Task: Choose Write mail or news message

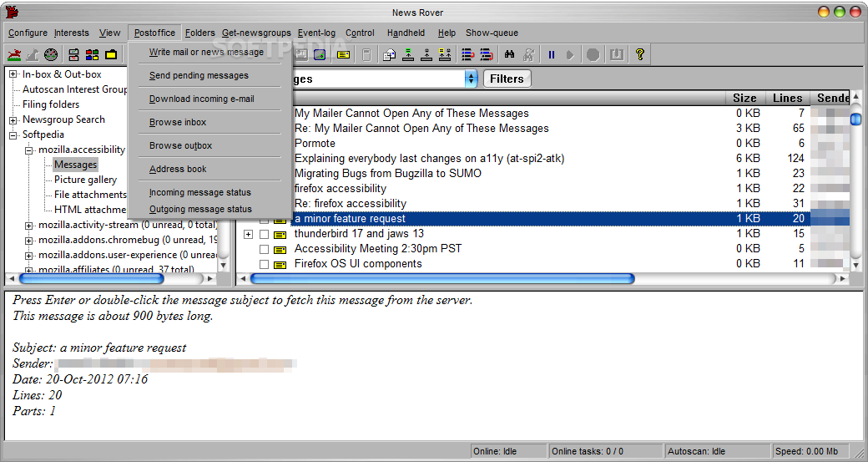Action: tap(206, 52)
